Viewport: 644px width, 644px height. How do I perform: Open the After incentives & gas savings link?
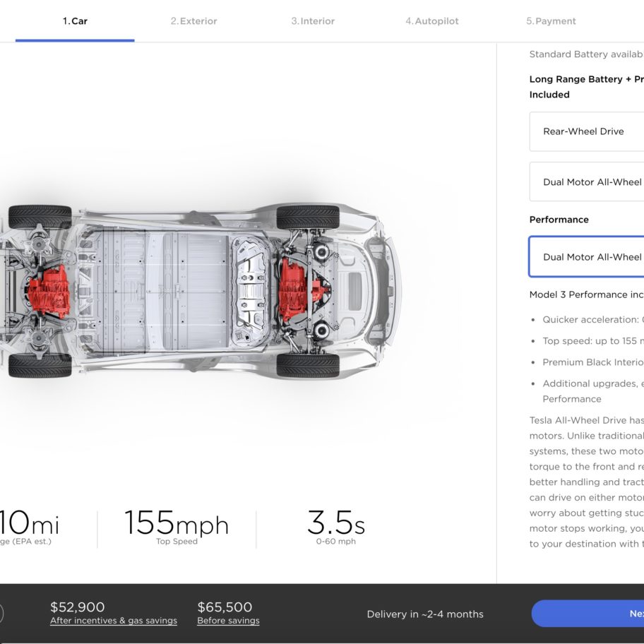(114, 621)
